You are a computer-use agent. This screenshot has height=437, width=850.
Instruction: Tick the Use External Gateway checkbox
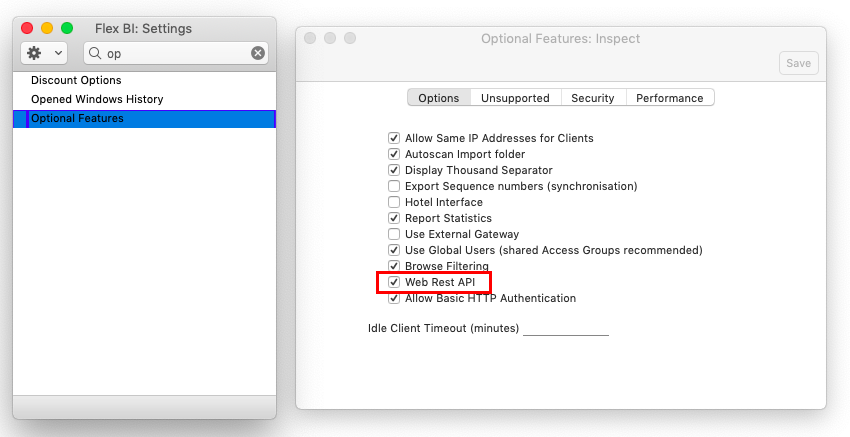(x=394, y=234)
